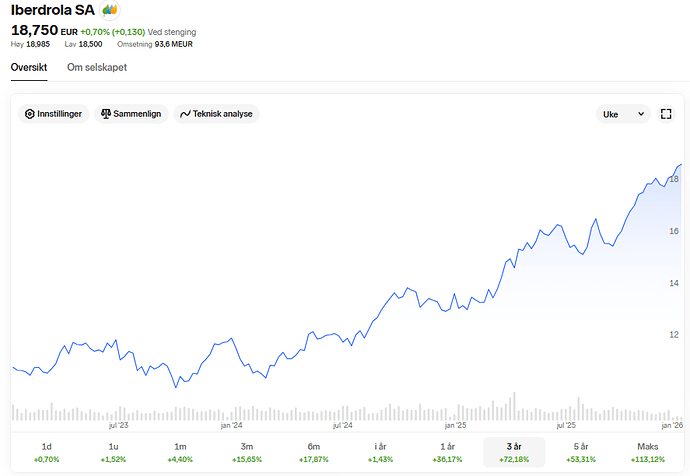The width and height of the screenshot is (690, 476).
Task: Select the 5 år time range
Action: point(581,452)
